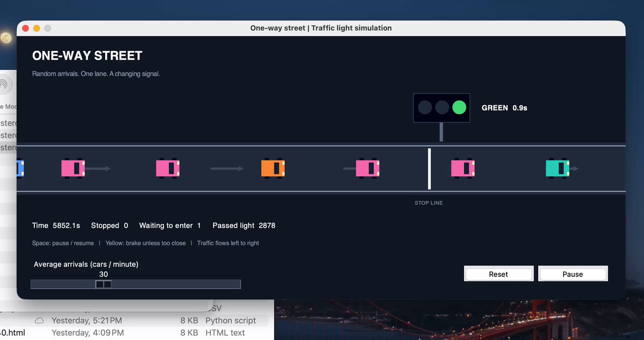Click 'Python script' kind in Finder
The height and width of the screenshot is (340, 644).
[x=231, y=321]
